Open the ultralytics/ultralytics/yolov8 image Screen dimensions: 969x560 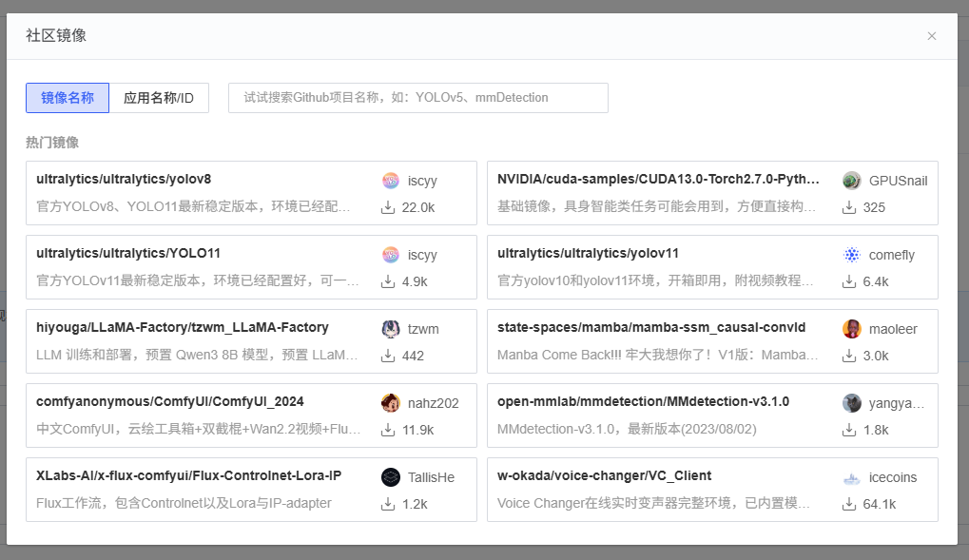click(251, 193)
